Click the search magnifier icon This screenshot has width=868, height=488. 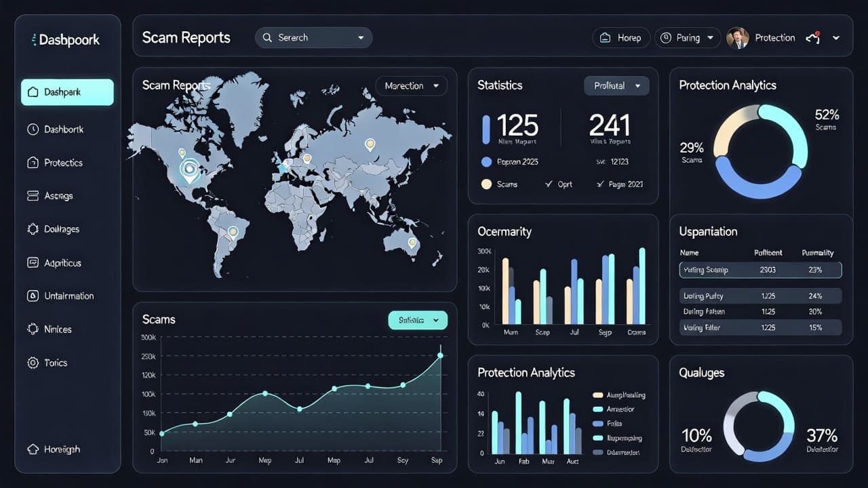click(267, 37)
